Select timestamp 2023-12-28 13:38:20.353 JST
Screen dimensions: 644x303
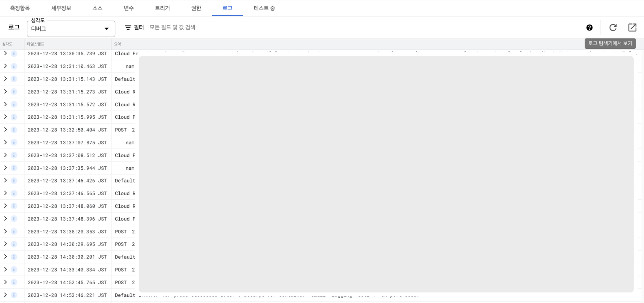coord(67,232)
